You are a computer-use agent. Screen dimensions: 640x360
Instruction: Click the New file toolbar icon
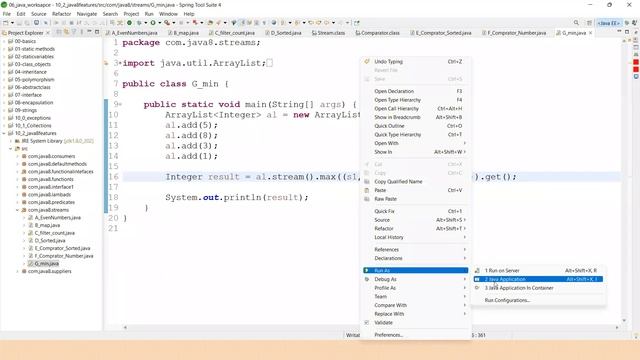point(6,23)
